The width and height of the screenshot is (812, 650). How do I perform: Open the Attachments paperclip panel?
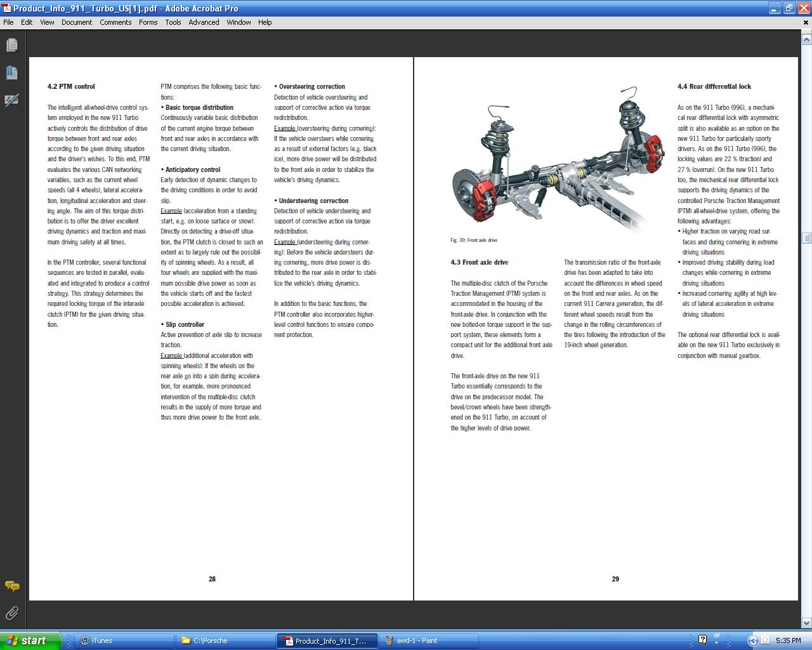(x=11, y=613)
